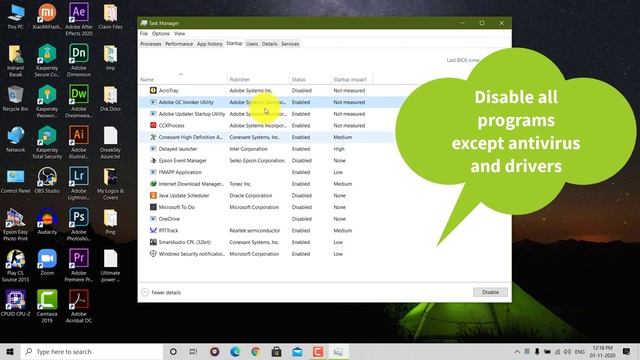Select the Camtasia 2019 desktop icon
This screenshot has width=640, height=360.
point(47,306)
